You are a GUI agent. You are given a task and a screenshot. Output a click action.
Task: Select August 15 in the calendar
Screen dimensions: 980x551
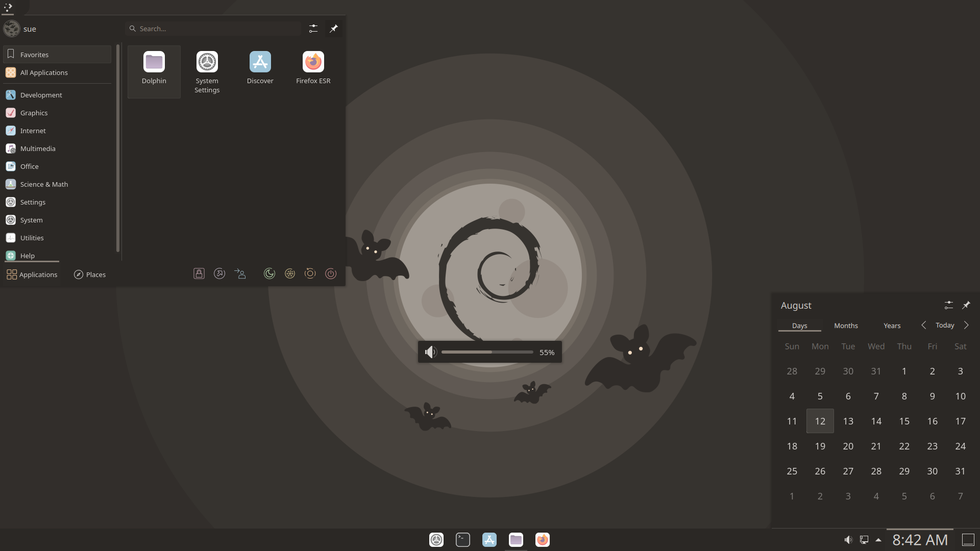pyautogui.click(x=904, y=421)
